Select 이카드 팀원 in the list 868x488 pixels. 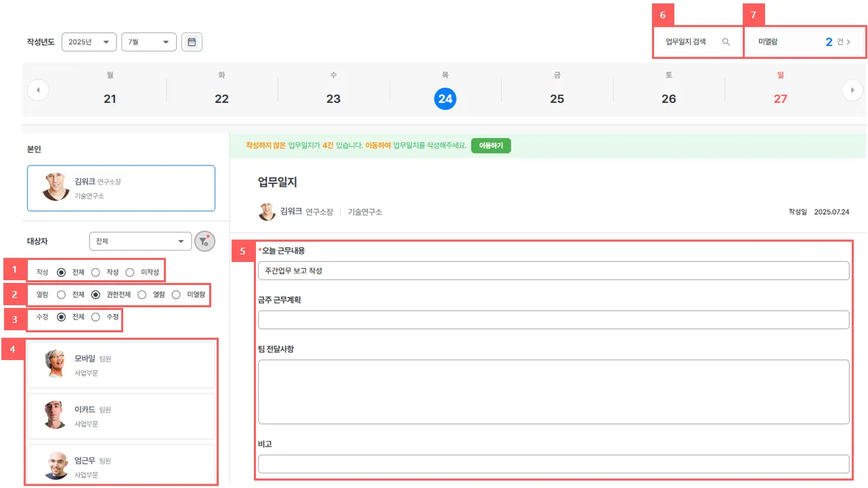[121, 416]
